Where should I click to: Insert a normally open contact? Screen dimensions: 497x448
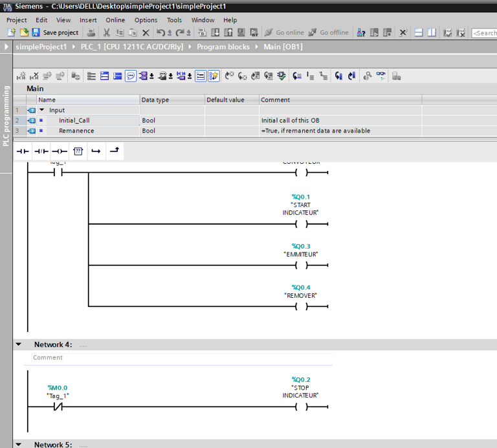23,151
